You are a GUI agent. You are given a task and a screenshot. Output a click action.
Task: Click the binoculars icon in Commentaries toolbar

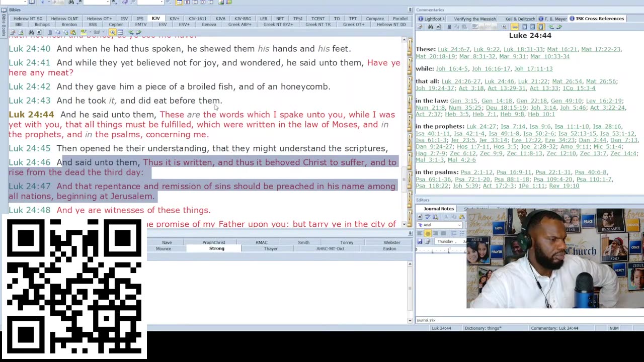[x=430, y=27]
